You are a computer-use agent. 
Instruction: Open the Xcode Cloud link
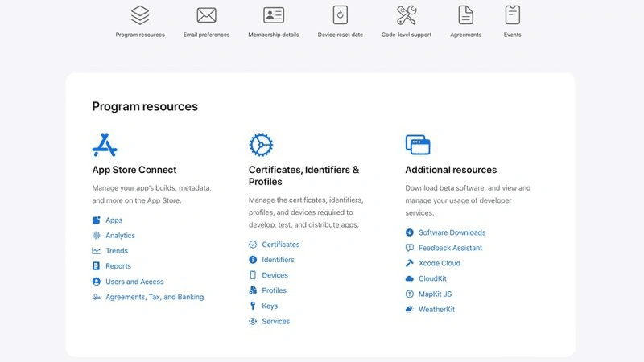point(439,263)
